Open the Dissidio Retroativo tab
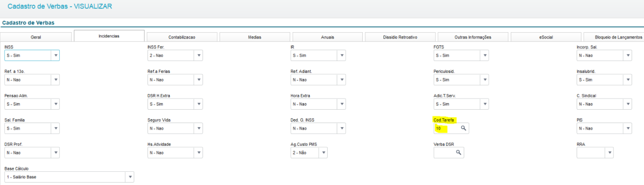The height and width of the screenshot is (185, 644). click(x=400, y=37)
